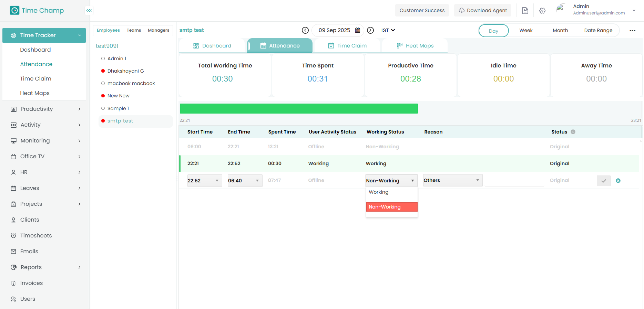The height and width of the screenshot is (309, 644).
Task: Select employee Sample 1
Action: coord(118,108)
